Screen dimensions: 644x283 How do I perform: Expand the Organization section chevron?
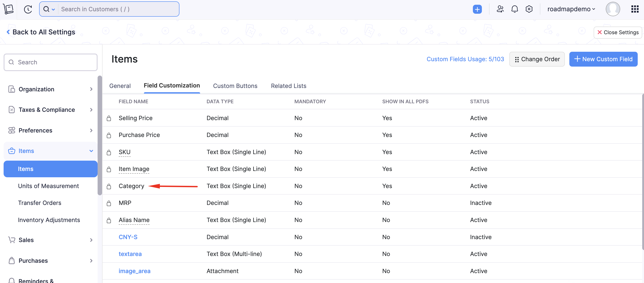(x=91, y=89)
